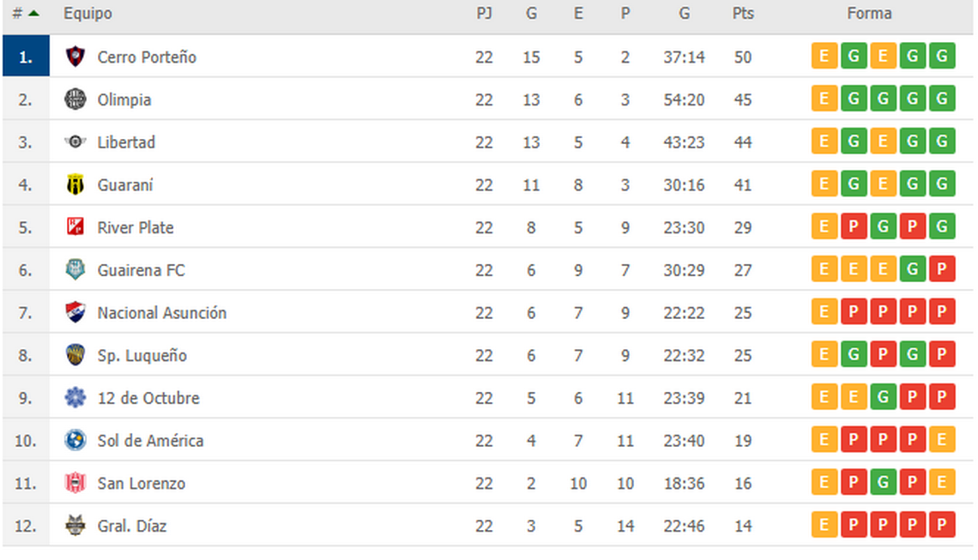Image resolution: width=978 pixels, height=560 pixels.
Task: Click the Olimpia club logo
Action: point(75,99)
